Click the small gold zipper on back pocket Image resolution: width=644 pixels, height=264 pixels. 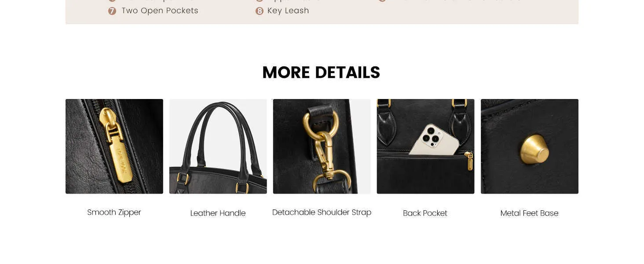click(469, 161)
